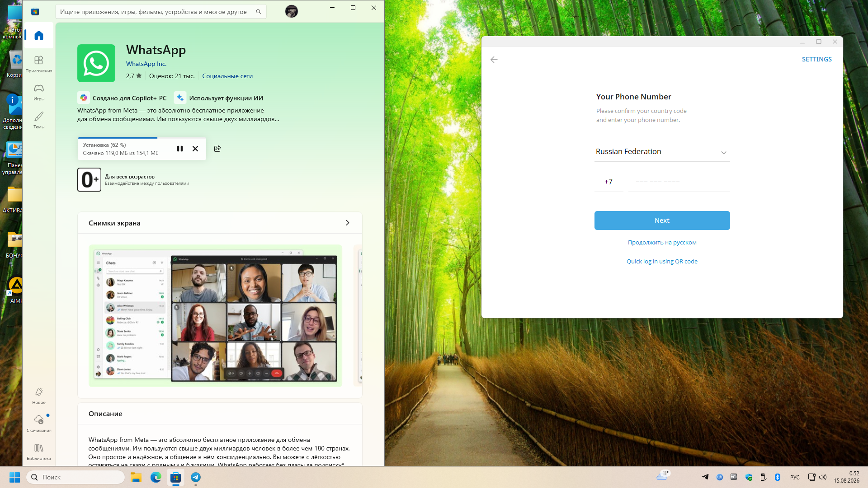The height and width of the screenshot is (488, 868).
Task: Open the taskbar clock and date
Action: point(846,477)
